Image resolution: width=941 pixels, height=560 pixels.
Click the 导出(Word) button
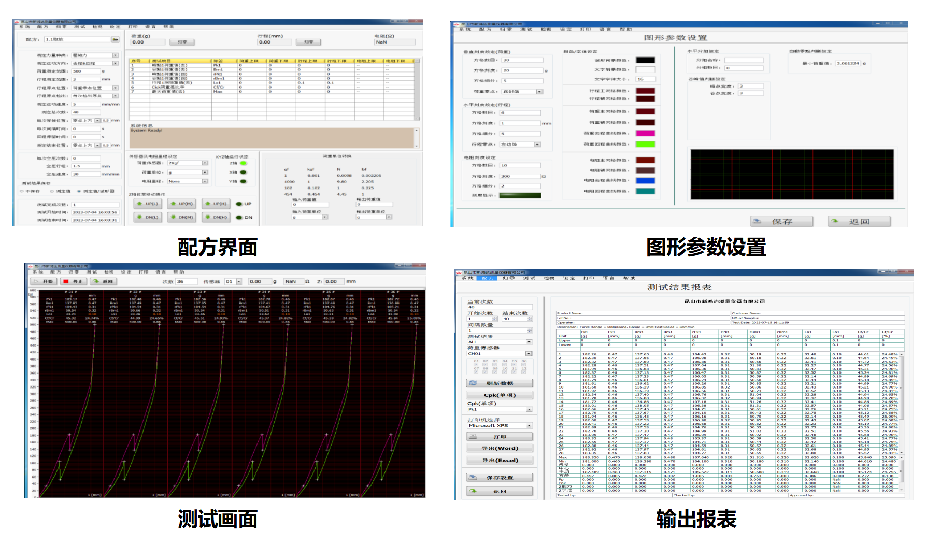(500, 448)
